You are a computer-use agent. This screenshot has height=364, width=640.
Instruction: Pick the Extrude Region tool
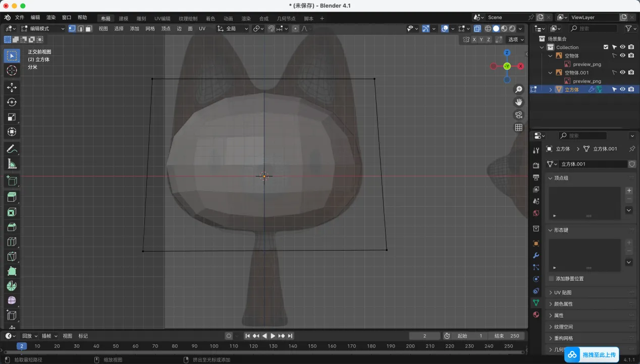[12, 197]
